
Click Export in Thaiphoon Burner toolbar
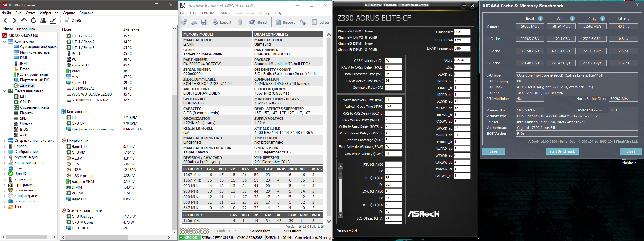click(x=222, y=22)
